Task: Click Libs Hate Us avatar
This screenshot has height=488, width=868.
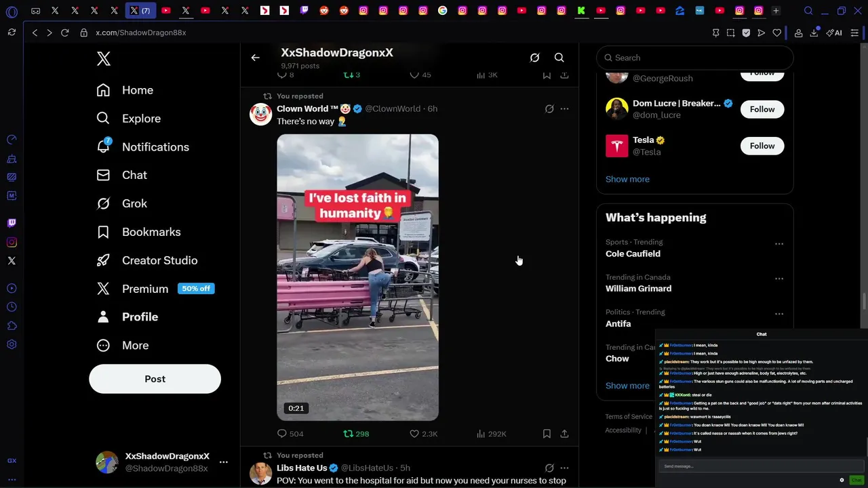Action: pyautogui.click(x=260, y=474)
